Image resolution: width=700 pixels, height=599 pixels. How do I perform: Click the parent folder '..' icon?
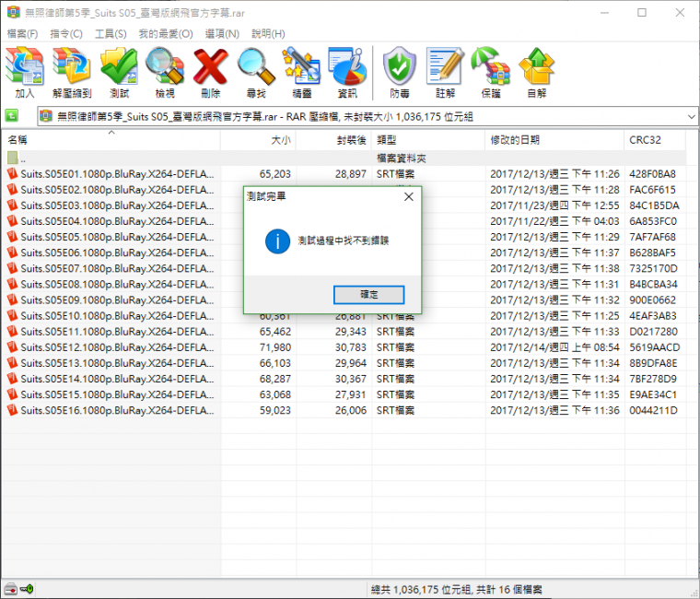click(13, 158)
